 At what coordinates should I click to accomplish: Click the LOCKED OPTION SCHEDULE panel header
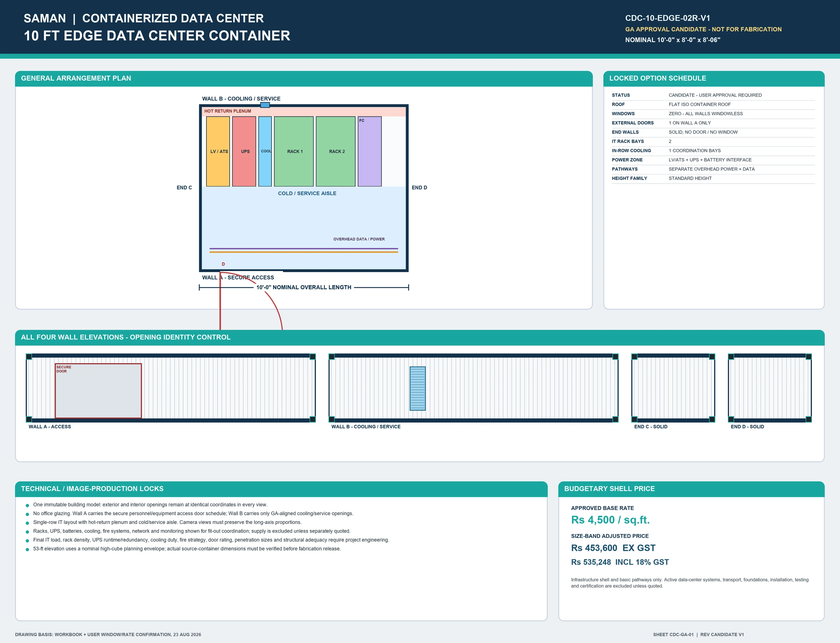coord(714,78)
